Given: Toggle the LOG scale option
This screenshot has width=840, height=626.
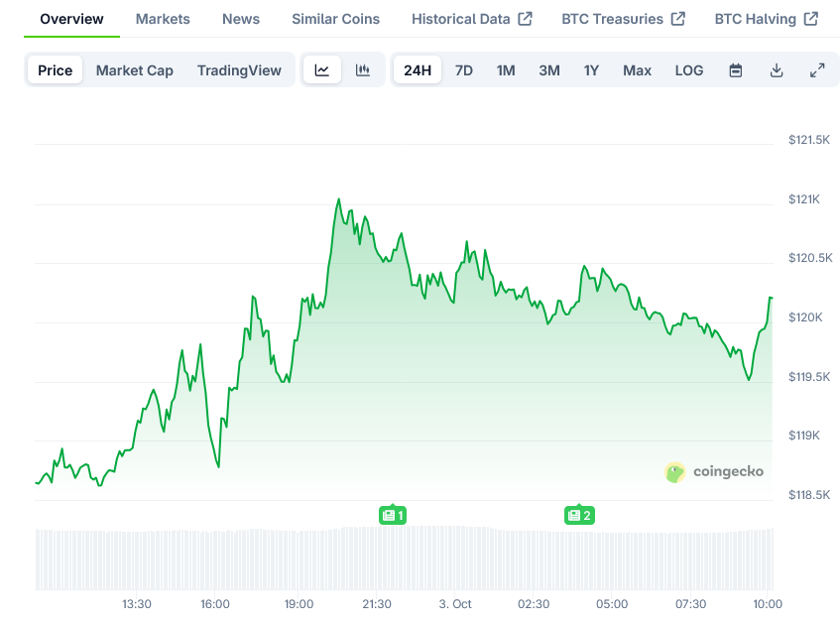Looking at the screenshot, I should pos(689,70).
